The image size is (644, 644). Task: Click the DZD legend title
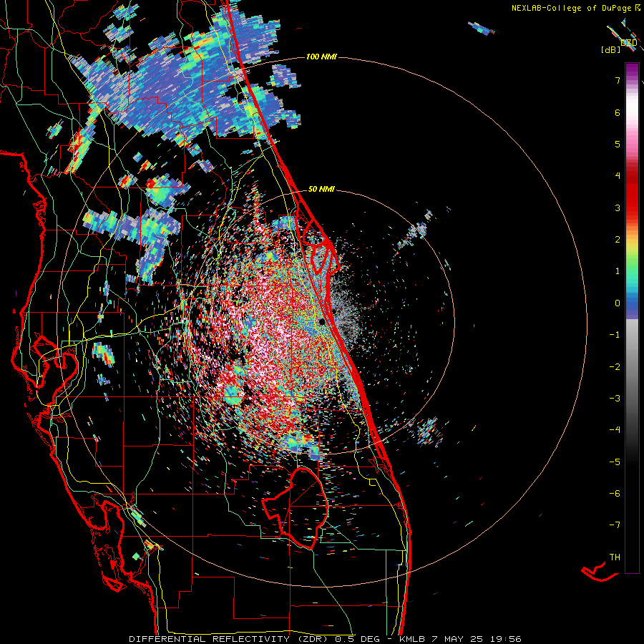pyautogui.click(x=629, y=42)
